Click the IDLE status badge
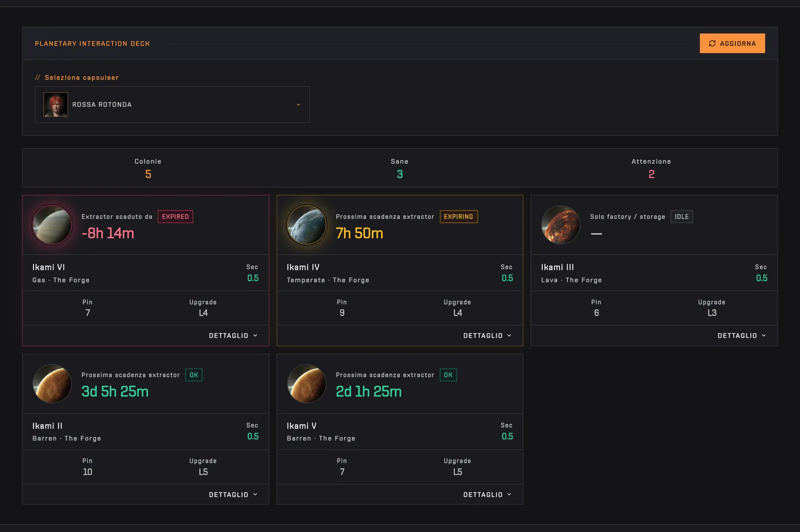Viewport: 800px width, 532px height. point(681,216)
